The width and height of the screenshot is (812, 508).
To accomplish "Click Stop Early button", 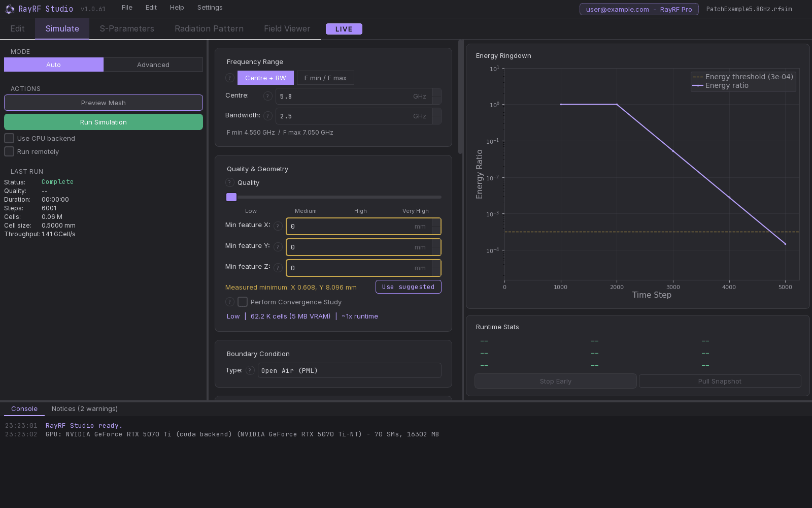I will 556,382.
